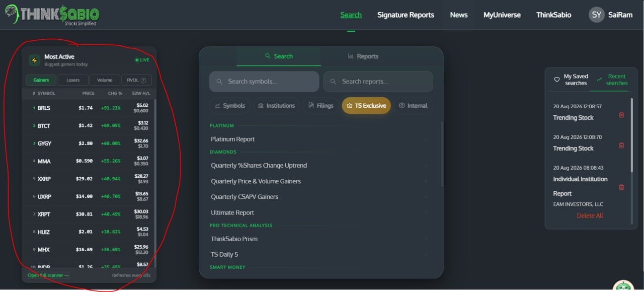Image resolution: width=644 pixels, height=292 pixels.
Task: Open the chatbot robot icon
Action: pos(624,286)
